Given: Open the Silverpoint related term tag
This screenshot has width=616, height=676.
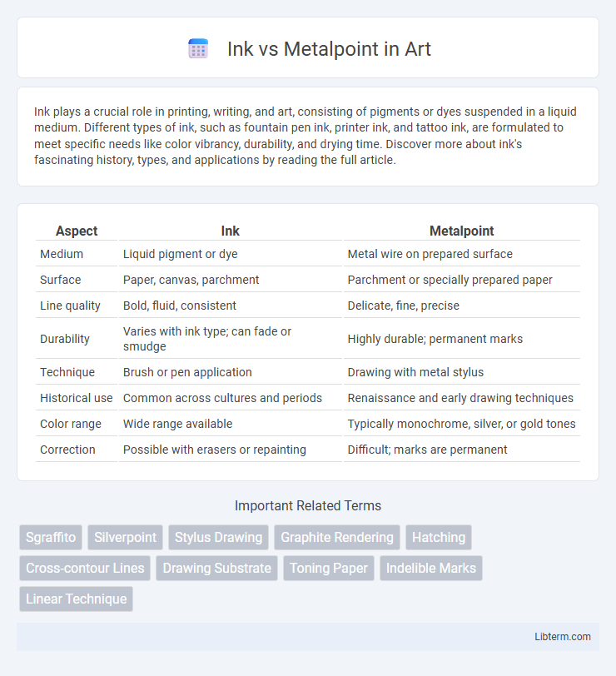Looking at the screenshot, I should (x=126, y=537).
